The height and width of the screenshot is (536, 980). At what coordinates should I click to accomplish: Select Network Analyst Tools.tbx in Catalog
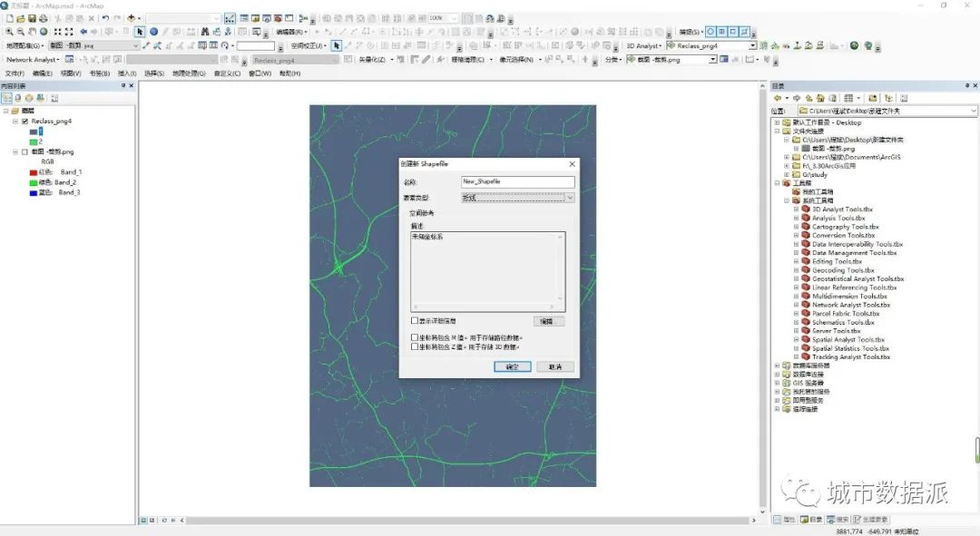pos(850,305)
